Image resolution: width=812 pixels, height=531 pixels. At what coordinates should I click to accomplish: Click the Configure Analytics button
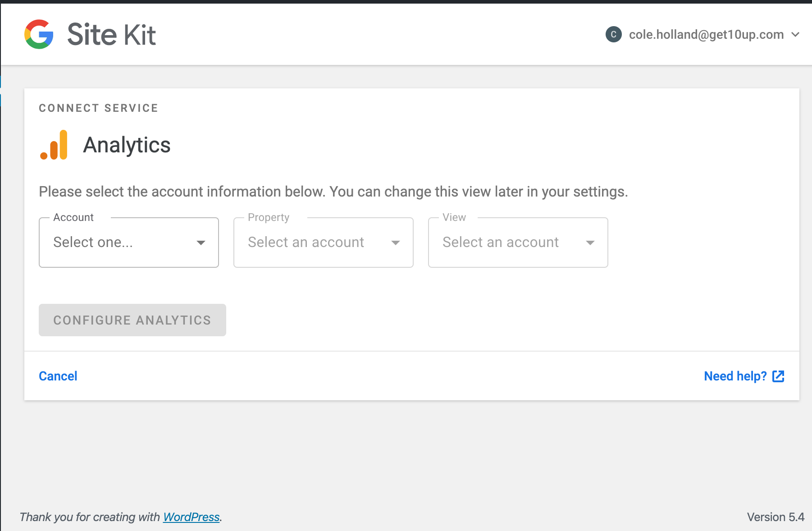pos(132,320)
